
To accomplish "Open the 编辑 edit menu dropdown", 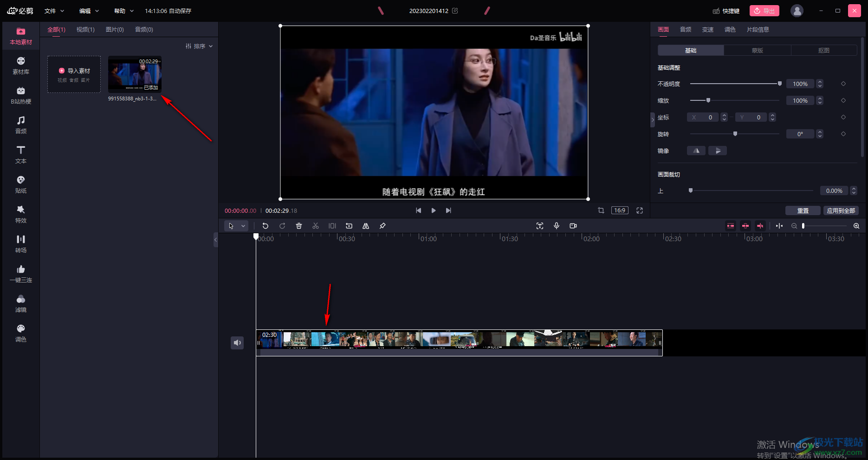I will [89, 11].
